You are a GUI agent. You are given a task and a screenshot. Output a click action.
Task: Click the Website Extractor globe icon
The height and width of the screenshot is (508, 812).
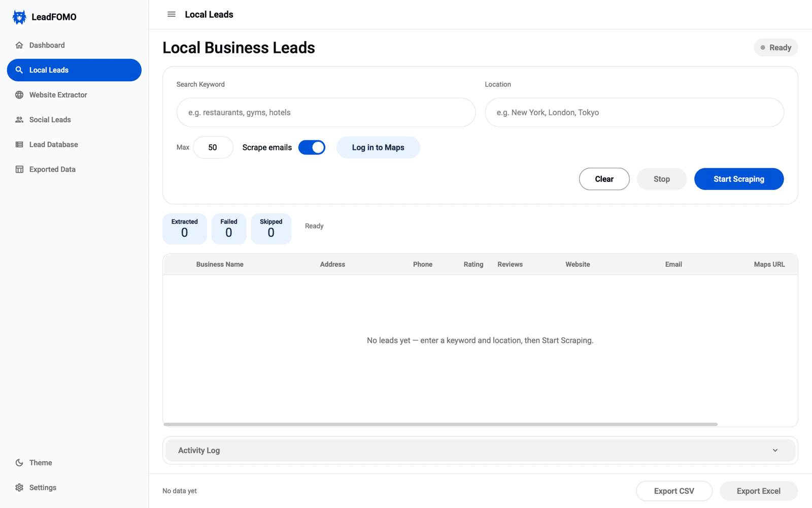19,95
